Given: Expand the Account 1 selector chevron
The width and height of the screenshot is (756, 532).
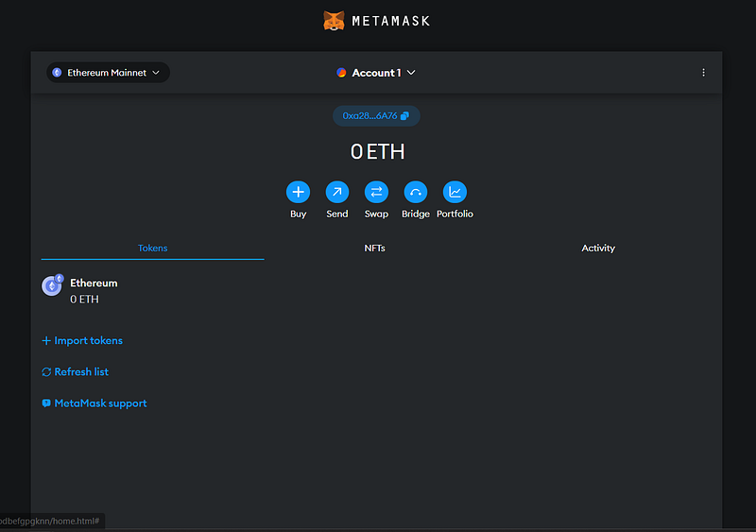Looking at the screenshot, I should tap(411, 73).
